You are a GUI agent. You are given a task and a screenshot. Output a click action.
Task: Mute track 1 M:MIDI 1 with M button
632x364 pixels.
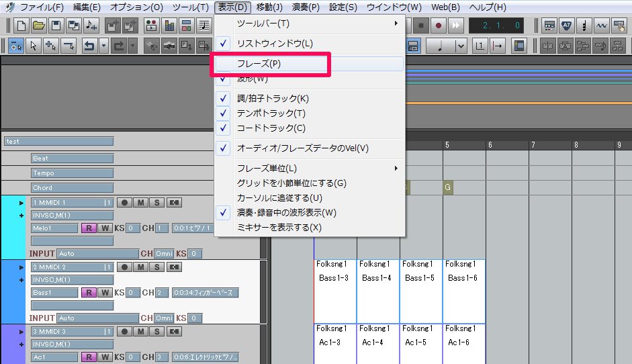coord(140,202)
